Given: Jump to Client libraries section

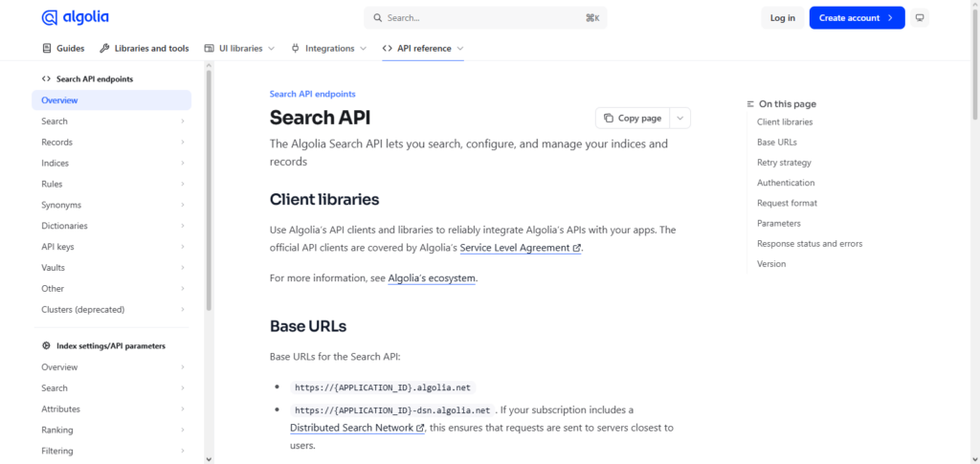Looking at the screenshot, I should click(785, 122).
